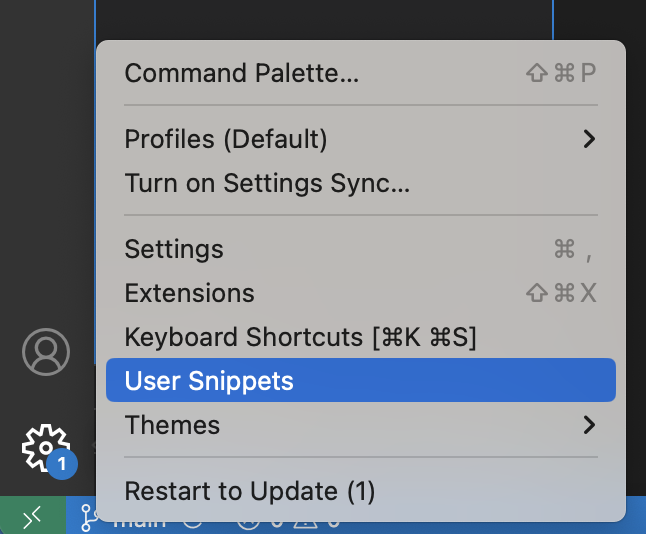The height and width of the screenshot is (534, 646).
Task: Expand the Profiles submenu chevron
Action: tap(590, 139)
